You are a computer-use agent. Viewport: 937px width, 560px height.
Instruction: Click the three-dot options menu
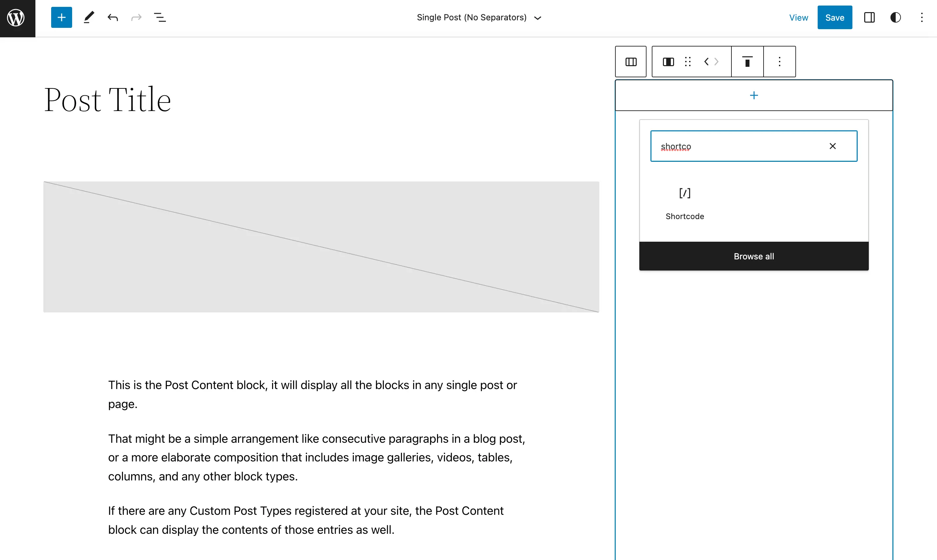pos(921,17)
